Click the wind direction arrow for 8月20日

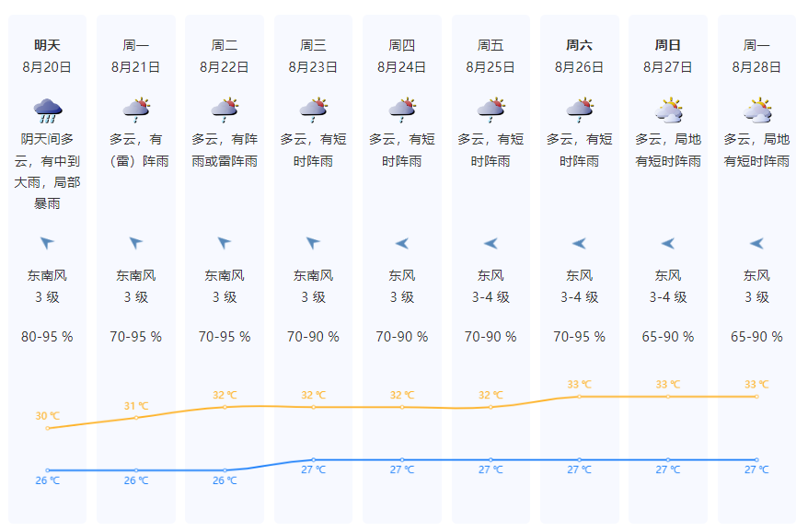(47, 243)
